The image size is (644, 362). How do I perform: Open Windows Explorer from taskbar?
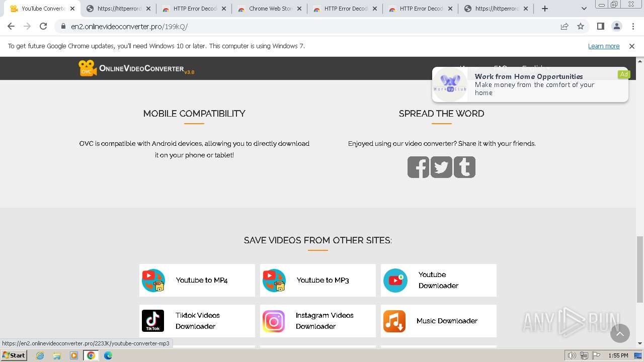click(x=57, y=355)
